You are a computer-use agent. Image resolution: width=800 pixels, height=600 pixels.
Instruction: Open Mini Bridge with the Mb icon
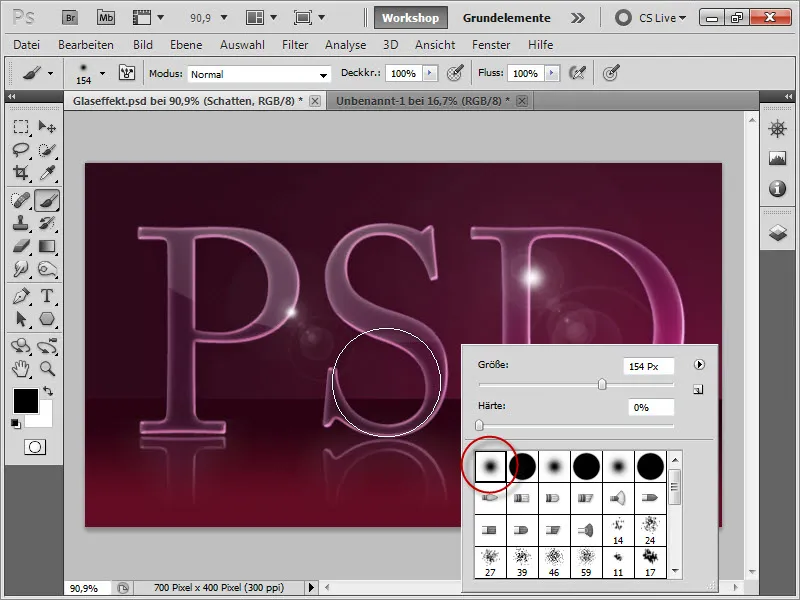click(x=106, y=18)
